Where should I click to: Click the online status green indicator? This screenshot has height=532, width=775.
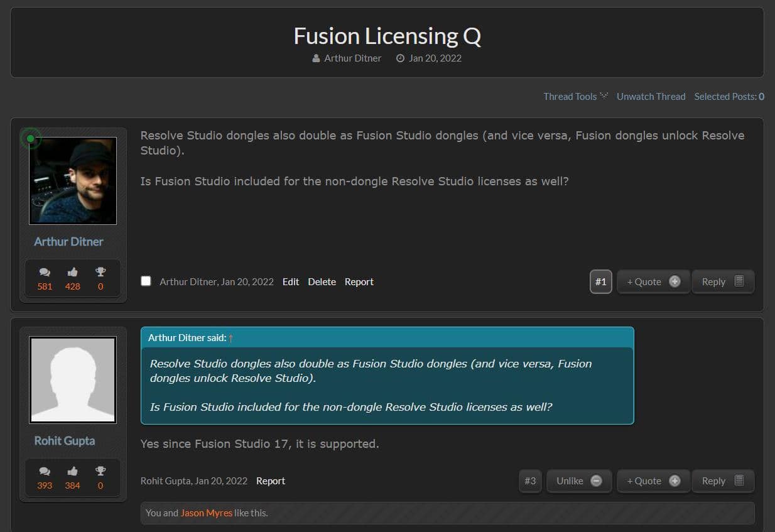[x=30, y=138]
